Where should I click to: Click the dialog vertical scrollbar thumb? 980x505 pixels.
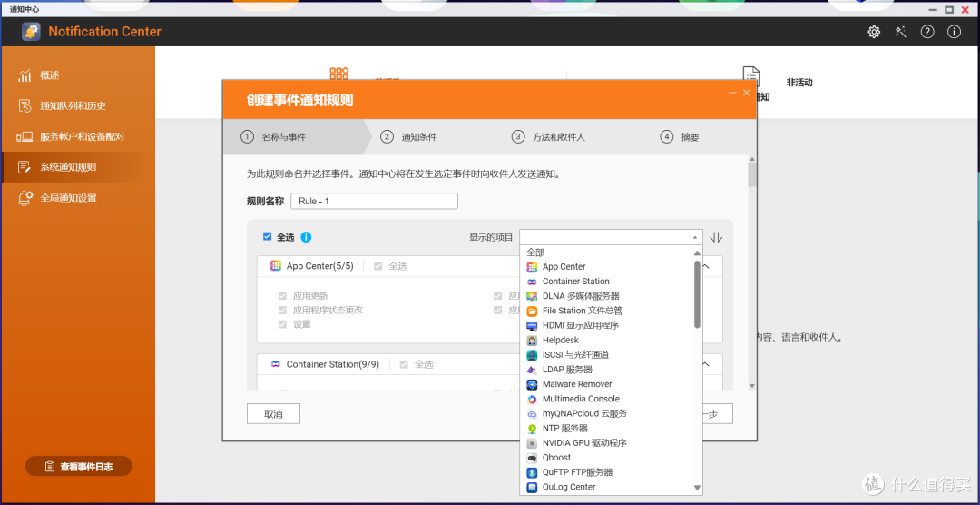(752, 174)
